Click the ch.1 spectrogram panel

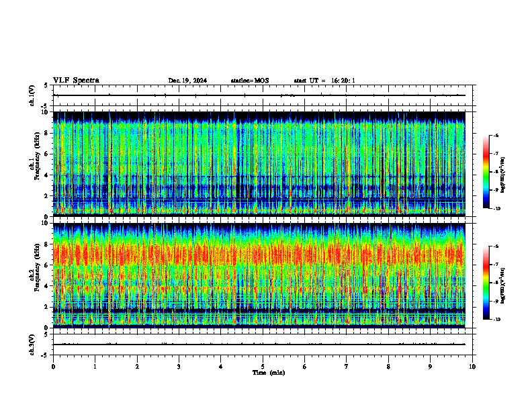(x=259, y=164)
